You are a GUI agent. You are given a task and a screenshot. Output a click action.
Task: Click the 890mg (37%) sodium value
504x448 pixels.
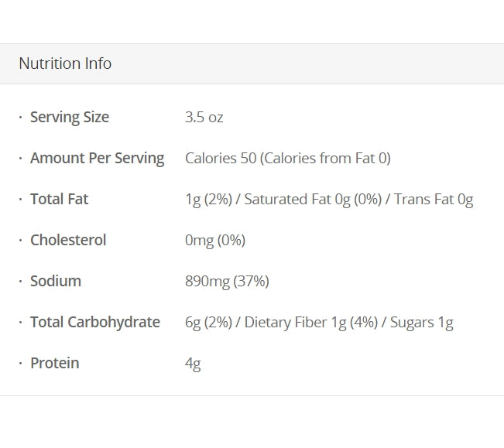point(227,282)
